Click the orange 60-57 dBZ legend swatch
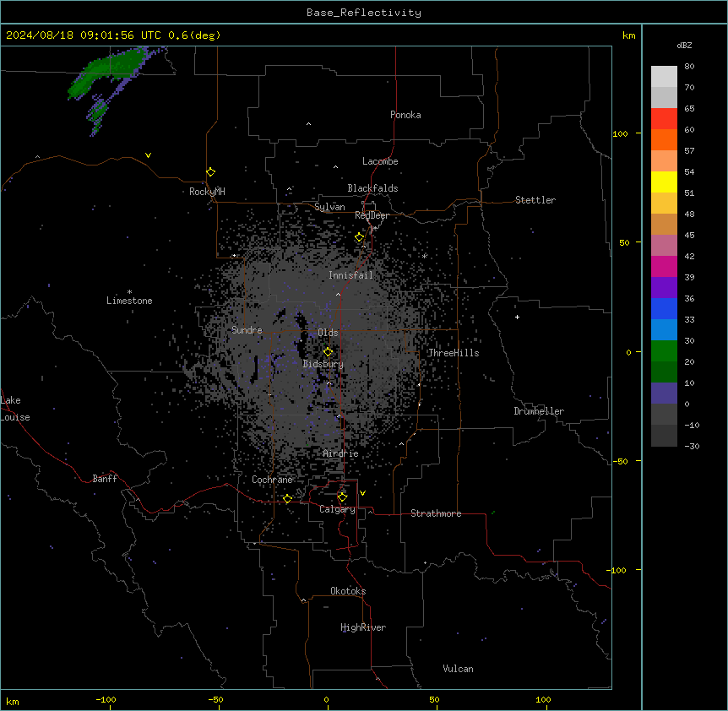The image size is (728, 711). tap(664, 139)
